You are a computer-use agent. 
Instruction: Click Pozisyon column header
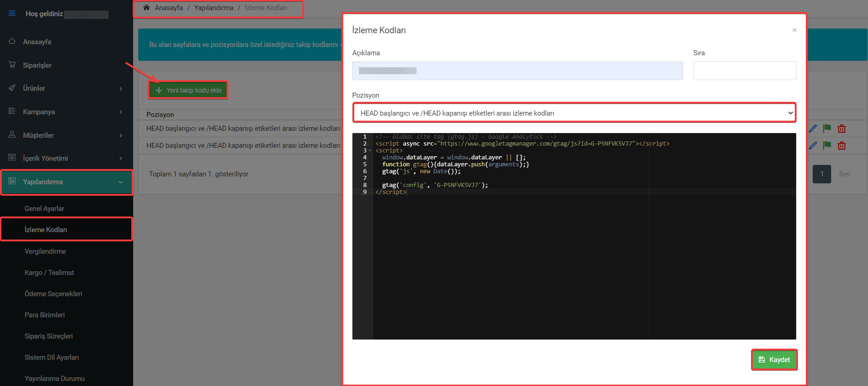click(x=160, y=115)
